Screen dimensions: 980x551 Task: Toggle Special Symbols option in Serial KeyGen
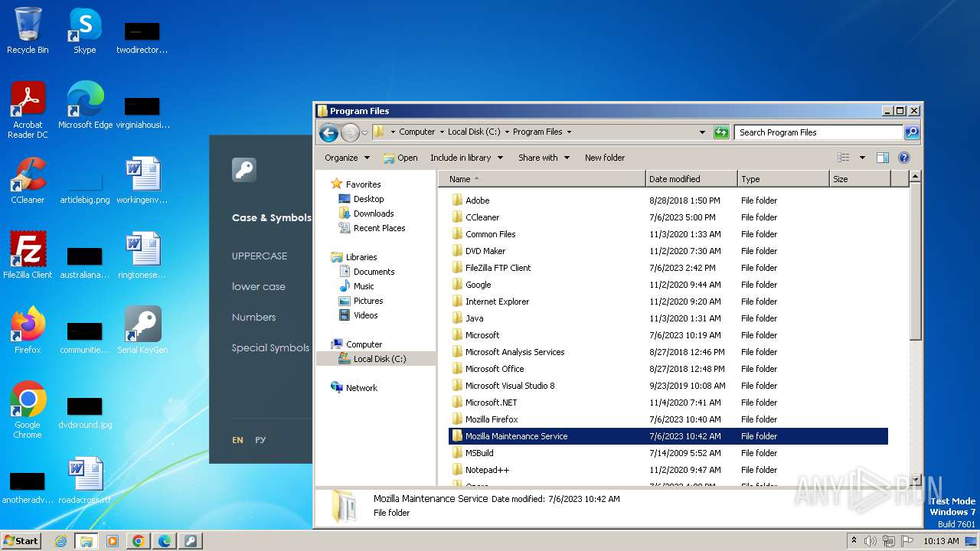point(270,348)
